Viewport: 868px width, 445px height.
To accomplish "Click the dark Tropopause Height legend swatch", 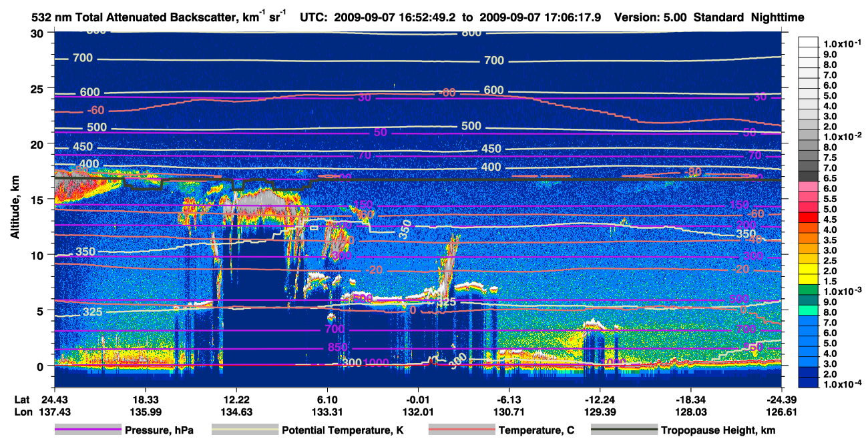I will (624, 430).
